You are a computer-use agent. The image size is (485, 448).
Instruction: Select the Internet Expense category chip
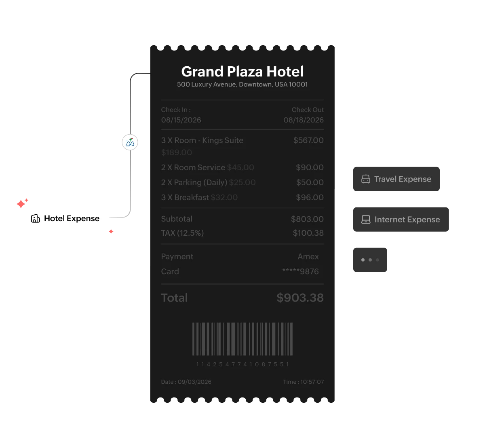click(401, 220)
